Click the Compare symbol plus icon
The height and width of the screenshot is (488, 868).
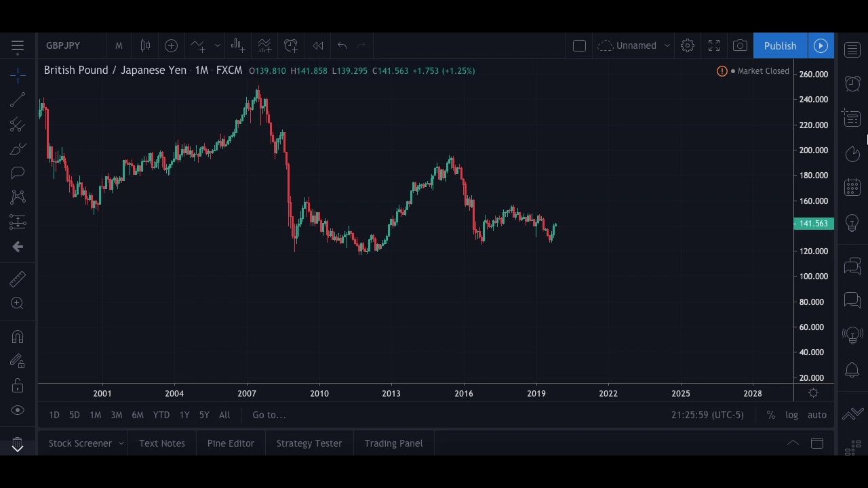click(x=171, y=45)
